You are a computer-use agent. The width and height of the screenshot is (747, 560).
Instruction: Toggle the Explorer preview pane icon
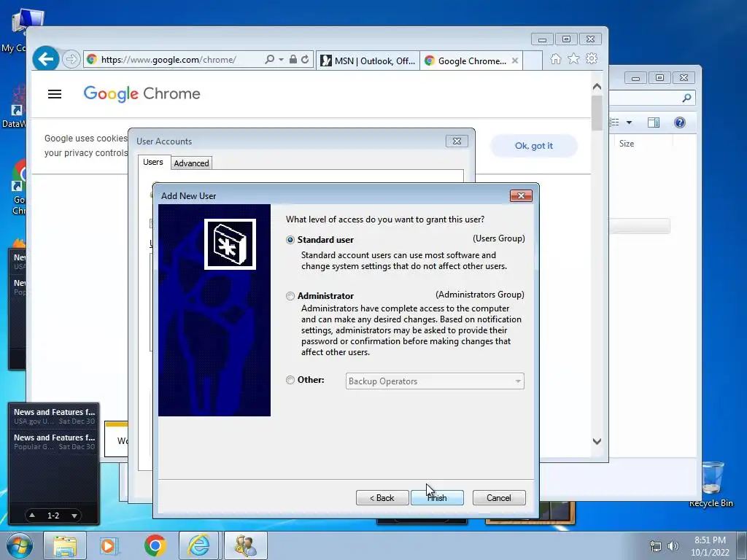point(654,122)
